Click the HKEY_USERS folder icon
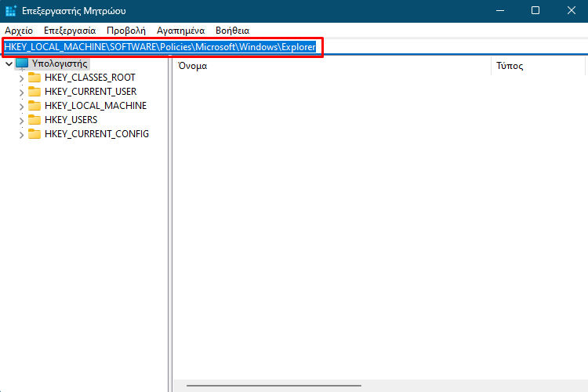 pyautogui.click(x=34, y=120)
